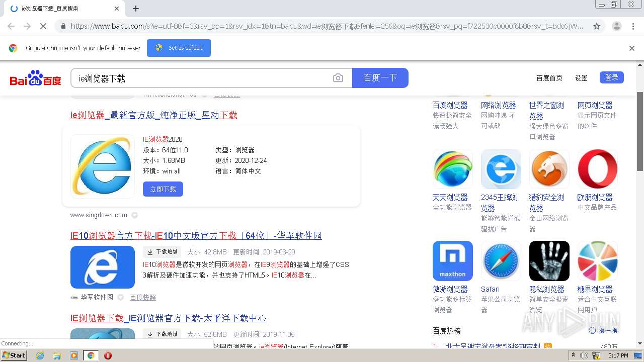Open 2345王牌浏览器 icon
The height and width of the screenshot is (362, 644).
pyautogui.click(x=501, y=169)
